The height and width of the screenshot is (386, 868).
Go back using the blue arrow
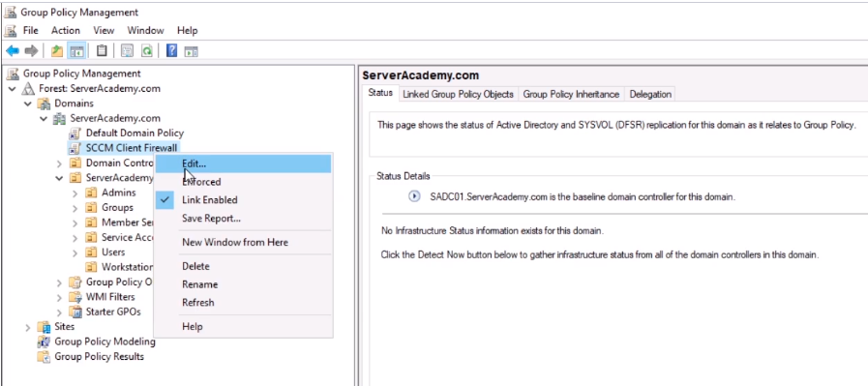(13, 51)
